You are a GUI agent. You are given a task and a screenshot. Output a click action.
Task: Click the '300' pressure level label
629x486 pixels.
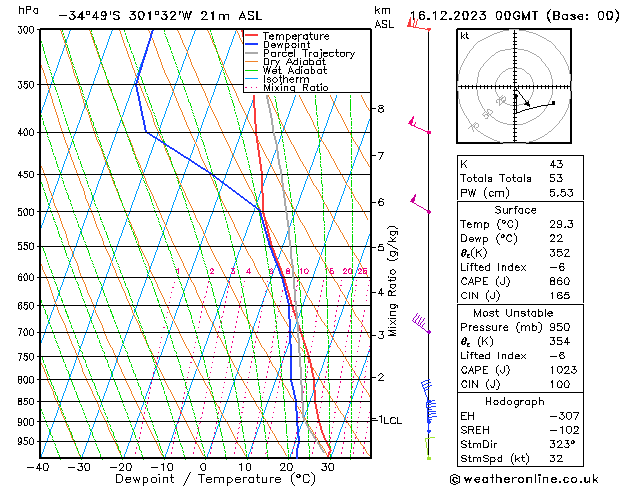pos(28,30)
